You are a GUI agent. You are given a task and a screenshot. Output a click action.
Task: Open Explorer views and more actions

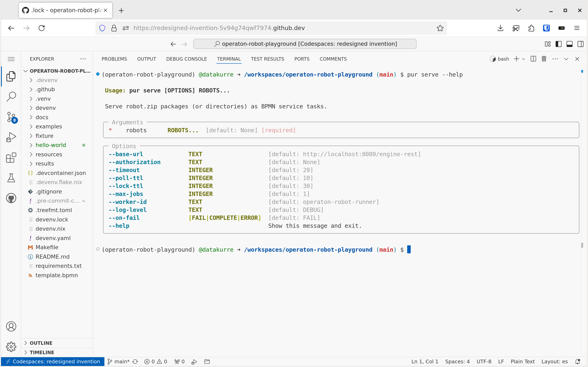[83, 59]
